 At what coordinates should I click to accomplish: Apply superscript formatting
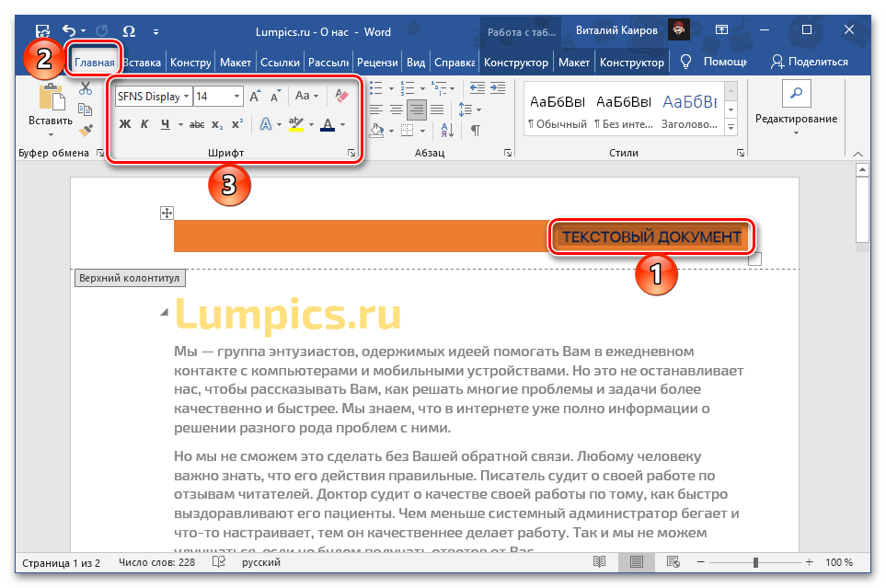point(238,124)
